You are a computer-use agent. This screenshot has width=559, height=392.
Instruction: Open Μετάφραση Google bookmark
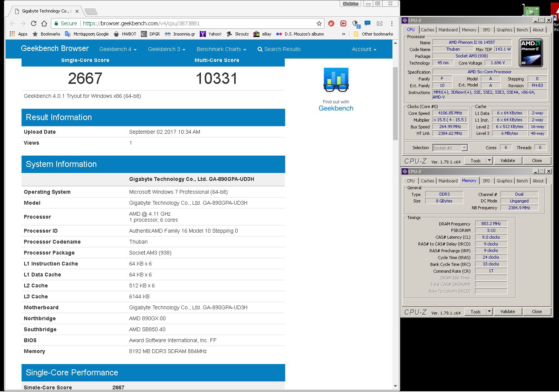87,34
